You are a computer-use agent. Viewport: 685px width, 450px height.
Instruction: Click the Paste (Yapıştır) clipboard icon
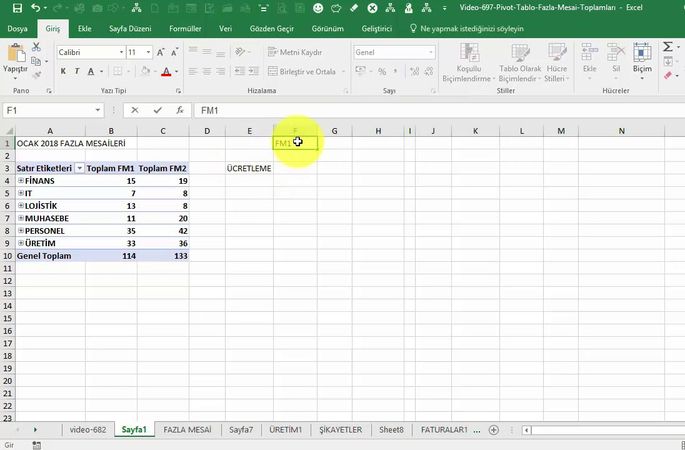point(16,54)
